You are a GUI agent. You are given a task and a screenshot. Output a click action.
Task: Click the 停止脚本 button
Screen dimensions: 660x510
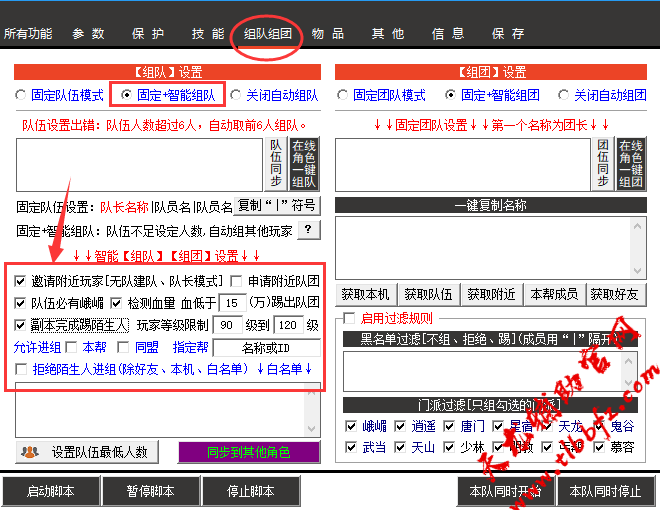coord(251,491)
